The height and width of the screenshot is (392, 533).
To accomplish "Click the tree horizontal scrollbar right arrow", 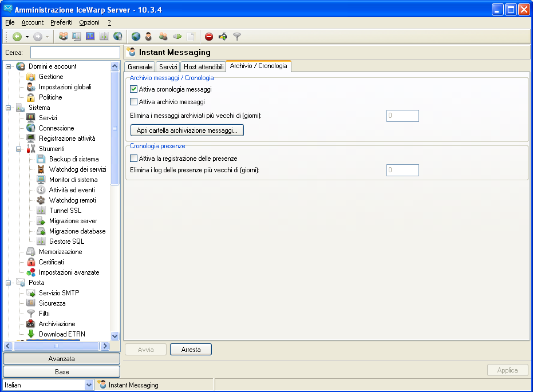I will (105, 346).
